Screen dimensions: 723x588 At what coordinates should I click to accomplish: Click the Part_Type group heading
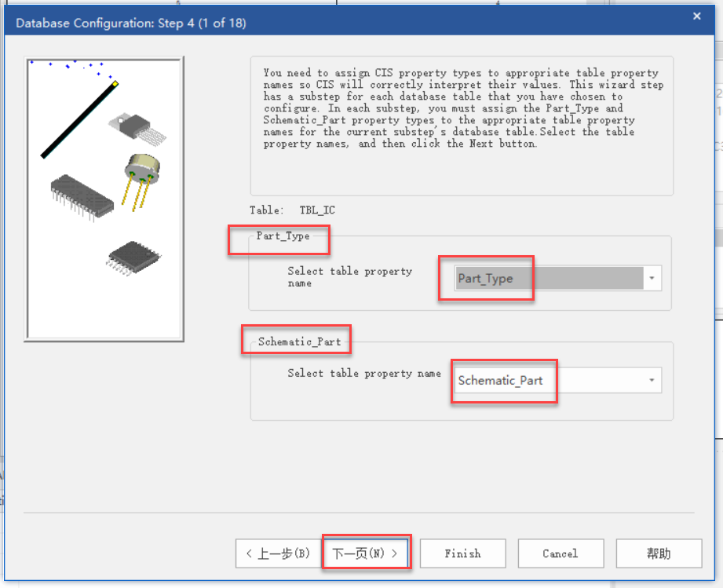click(283, 236)
